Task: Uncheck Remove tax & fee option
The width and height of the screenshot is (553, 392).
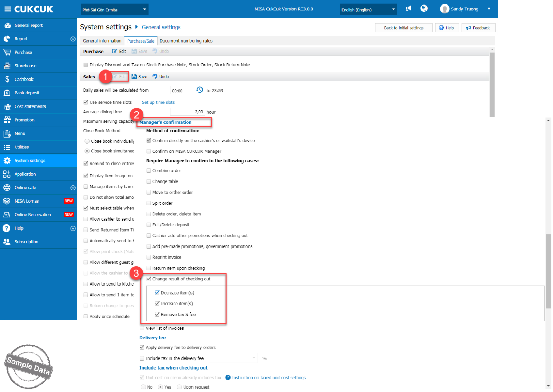Action: coord(157,315)
